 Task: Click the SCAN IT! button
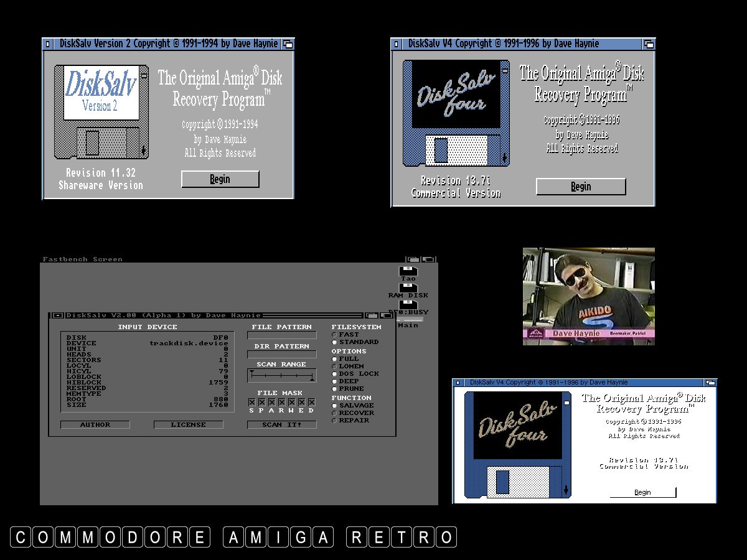pos(281,425)
